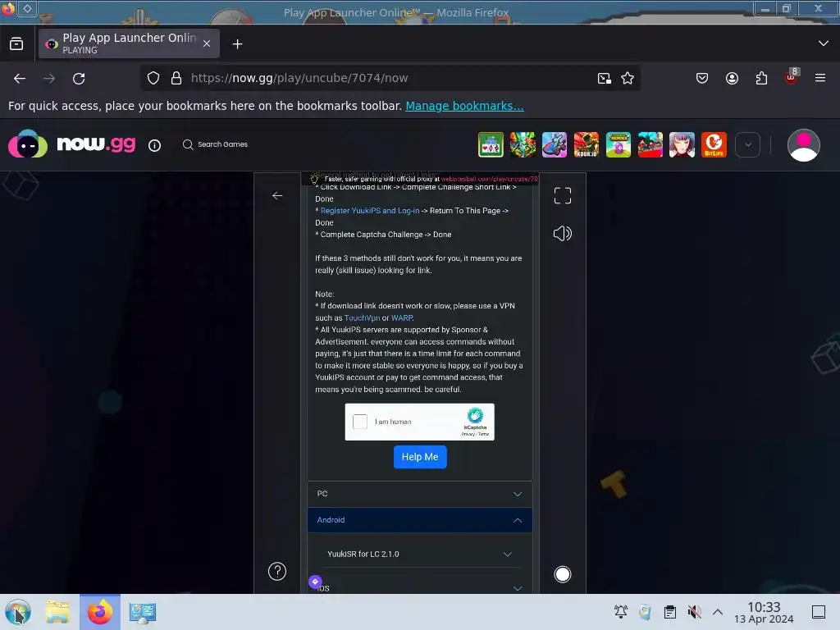
Task: Open the Kour.io game icon
Action: pyautogui.click(x=586, y=144)
